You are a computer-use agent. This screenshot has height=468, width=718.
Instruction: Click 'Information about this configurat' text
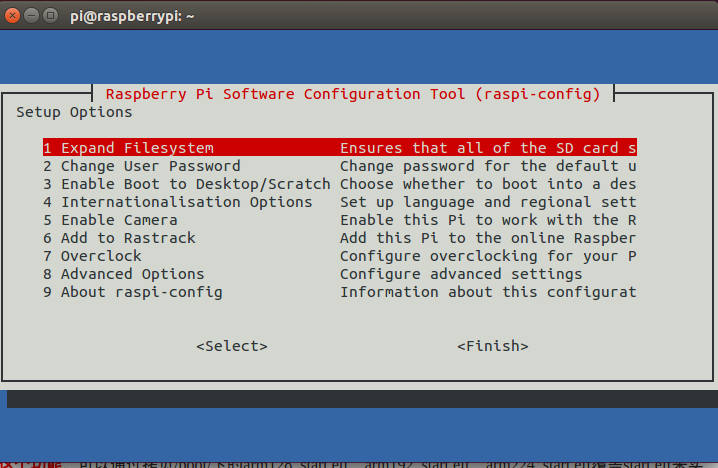[x=488, y=292]
